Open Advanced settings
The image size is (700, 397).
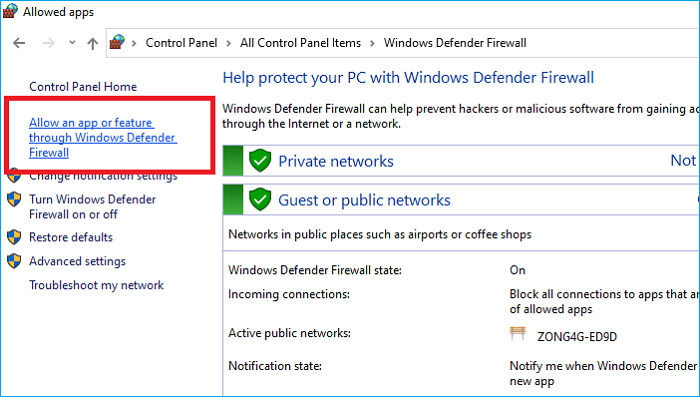[77, 261]
